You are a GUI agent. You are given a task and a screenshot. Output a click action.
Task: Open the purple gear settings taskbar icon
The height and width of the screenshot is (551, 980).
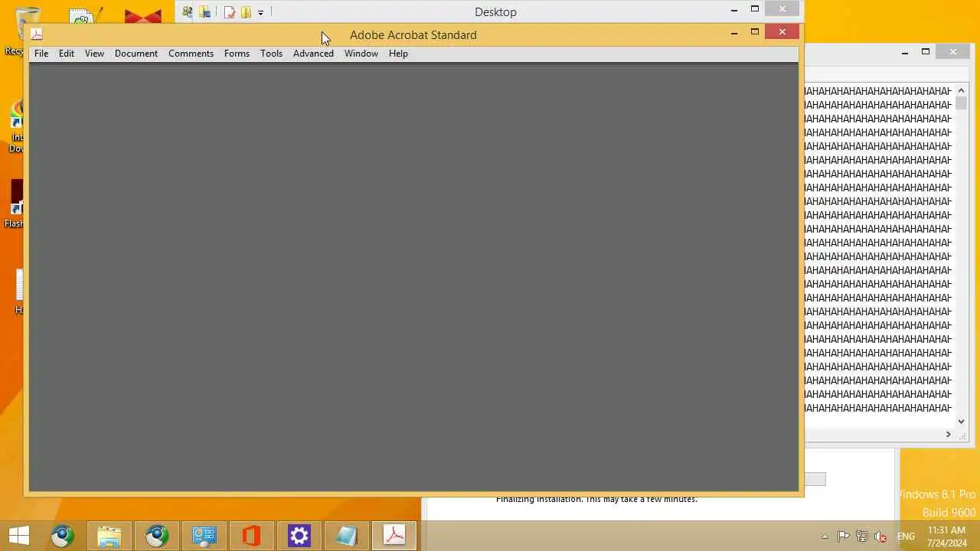tap(299, 536)
